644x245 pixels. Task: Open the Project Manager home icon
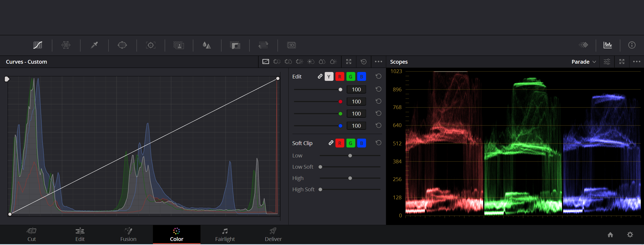tap(610, 235)
